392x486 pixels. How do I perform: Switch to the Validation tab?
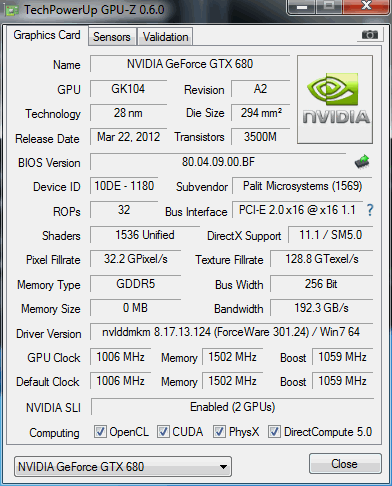click(x=165, y=37)
